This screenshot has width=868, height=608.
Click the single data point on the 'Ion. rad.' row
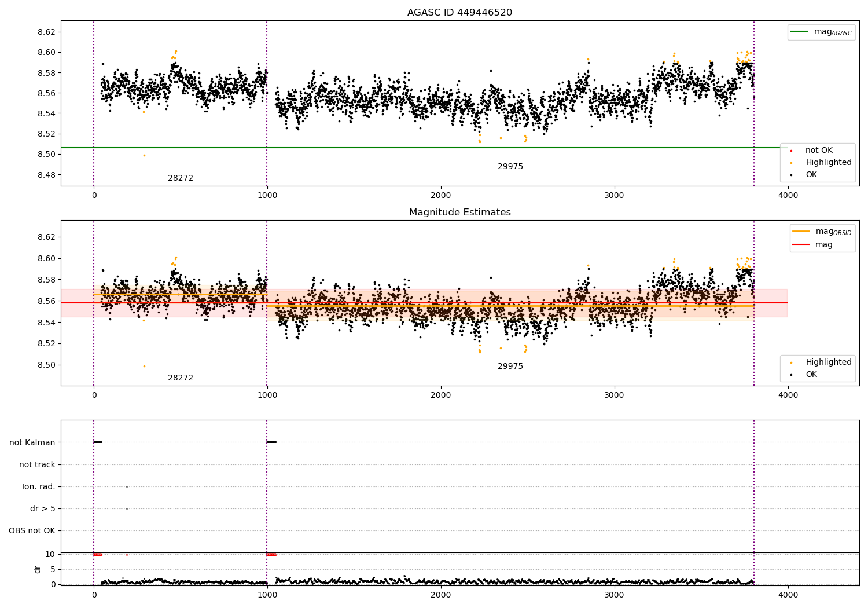click(127, 486)
